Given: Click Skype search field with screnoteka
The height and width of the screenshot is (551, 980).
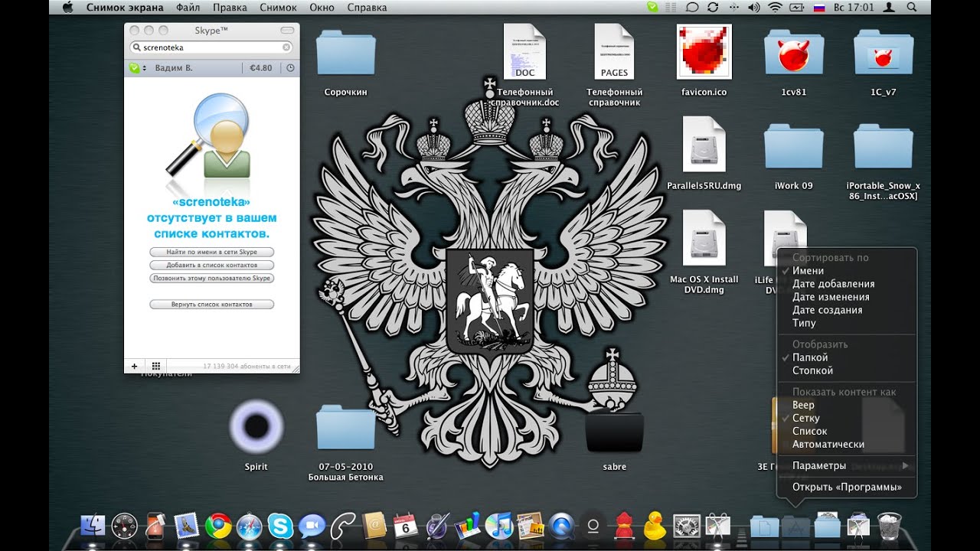Looking at the screenshot, I should (211, 47).
